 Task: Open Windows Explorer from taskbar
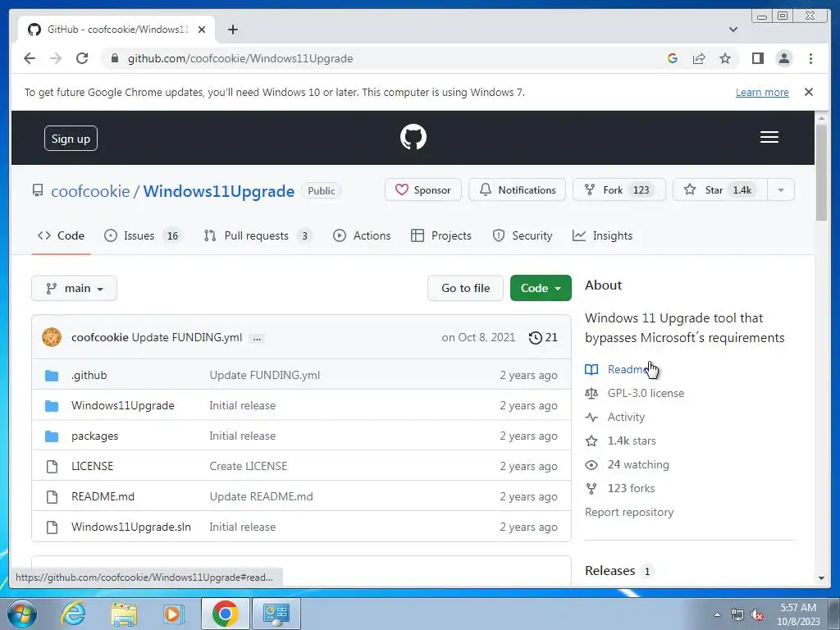tap(124, 614)
